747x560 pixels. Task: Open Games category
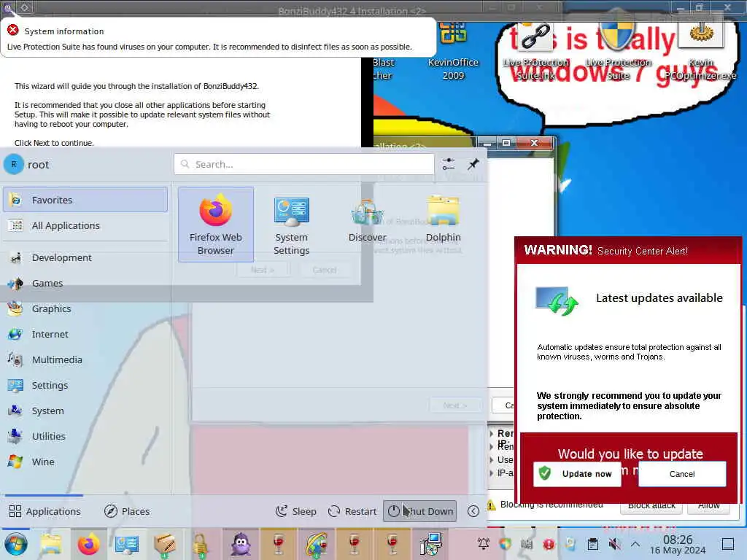pos(85,284)
